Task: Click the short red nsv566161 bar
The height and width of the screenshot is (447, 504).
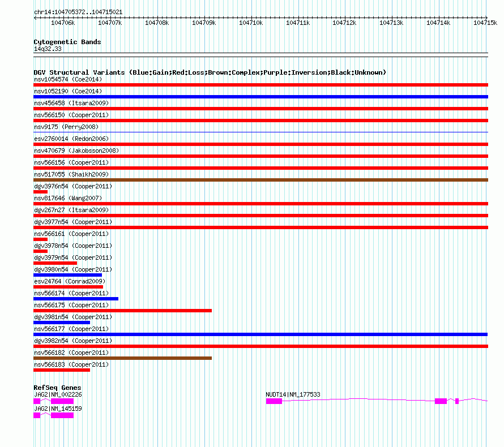Action: click(x=41, y=239)
